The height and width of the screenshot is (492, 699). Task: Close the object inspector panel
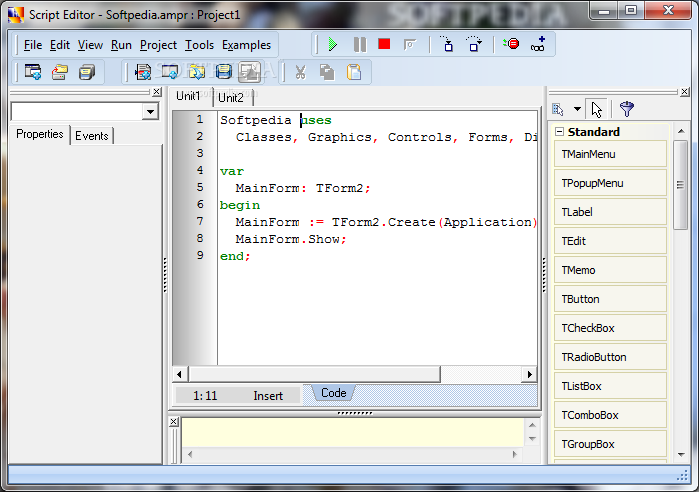(156, 92)
